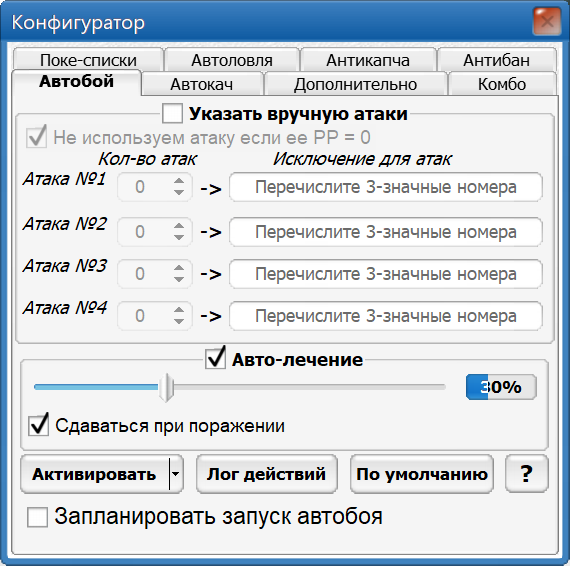Enable Запланировать запуск автобоя checkbox
This screenshot has width=570, height=566.
pos(37,517)
